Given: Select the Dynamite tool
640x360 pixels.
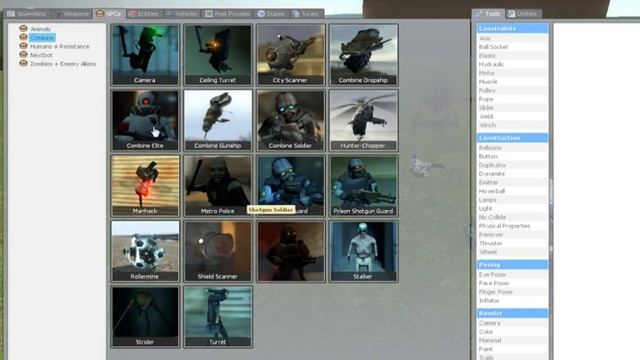Looking at the screenshot, I should click(512, 174).
